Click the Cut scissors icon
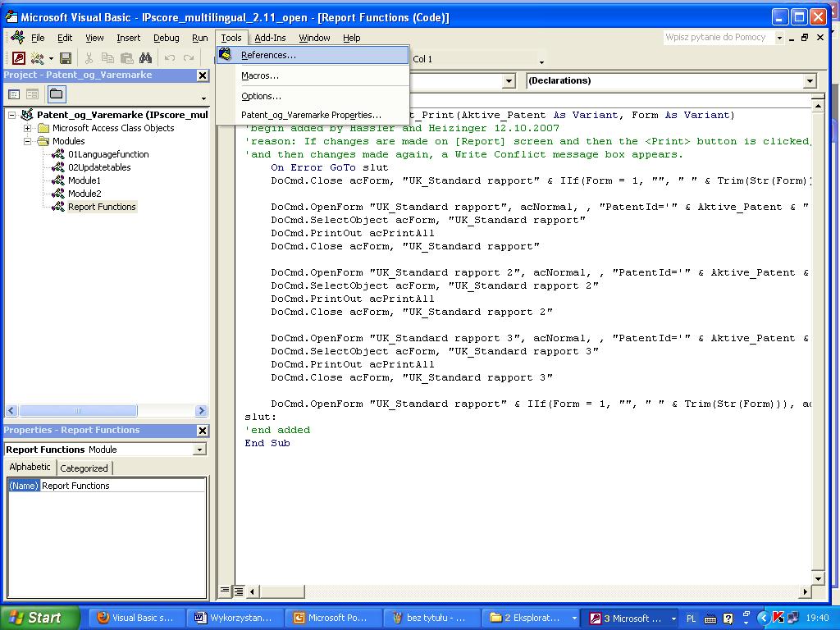Screen dimensions: 840x630 89,58
